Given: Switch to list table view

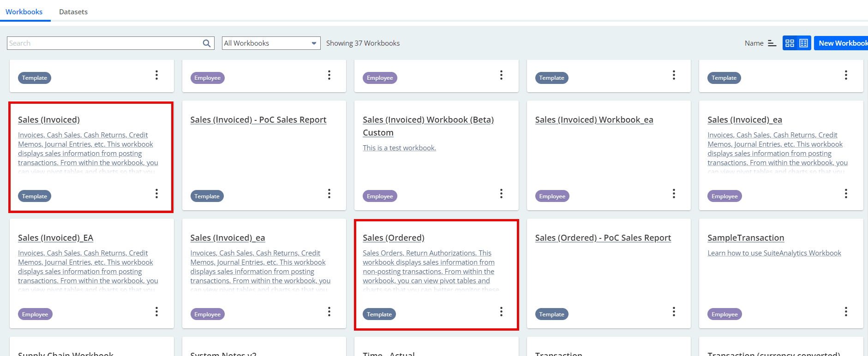Looking at the screenshot, I should pos(804,43).
